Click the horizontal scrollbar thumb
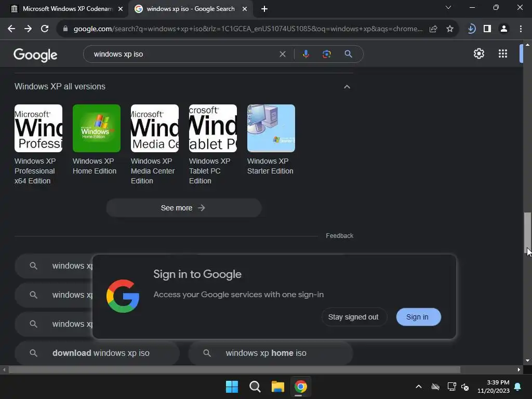The image size is (532, 399). pos(234,369)
